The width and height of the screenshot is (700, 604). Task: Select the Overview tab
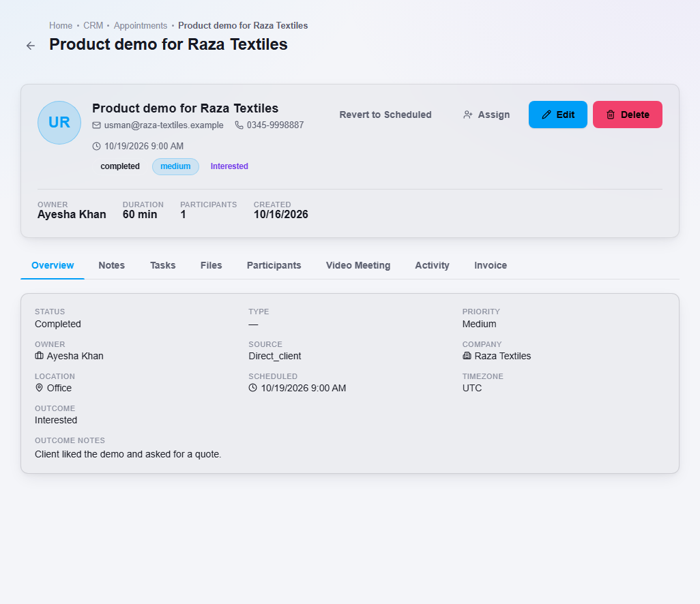pyautogui.click(x=53, y=265)
